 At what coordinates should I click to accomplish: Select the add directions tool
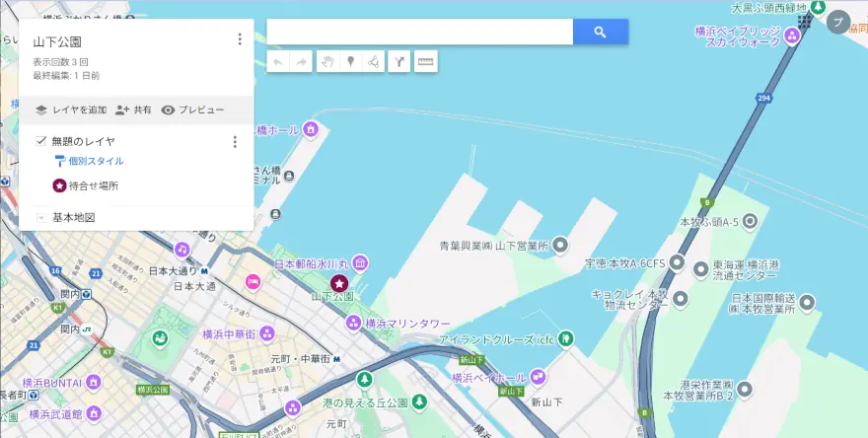[x=399, y=62]
